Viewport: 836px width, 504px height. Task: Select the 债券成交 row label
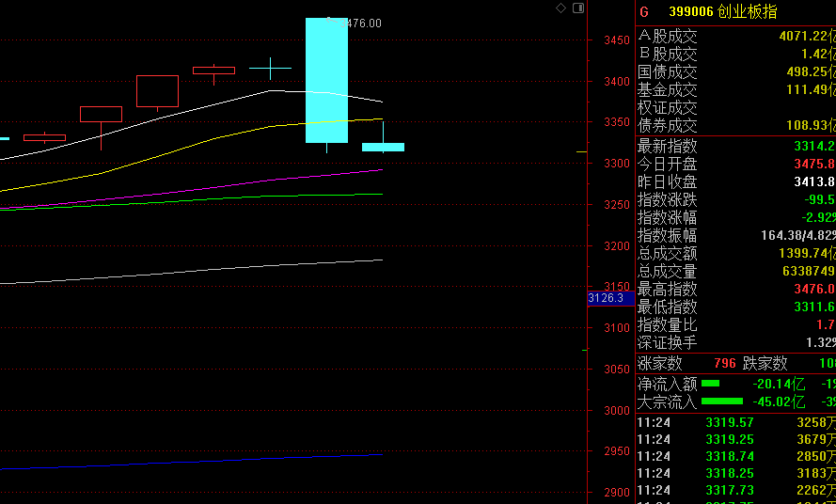click(x=668, y=125)
